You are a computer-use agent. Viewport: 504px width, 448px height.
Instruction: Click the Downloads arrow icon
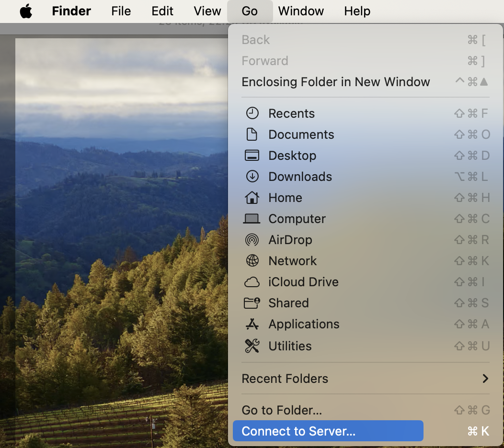click(252, 177)
